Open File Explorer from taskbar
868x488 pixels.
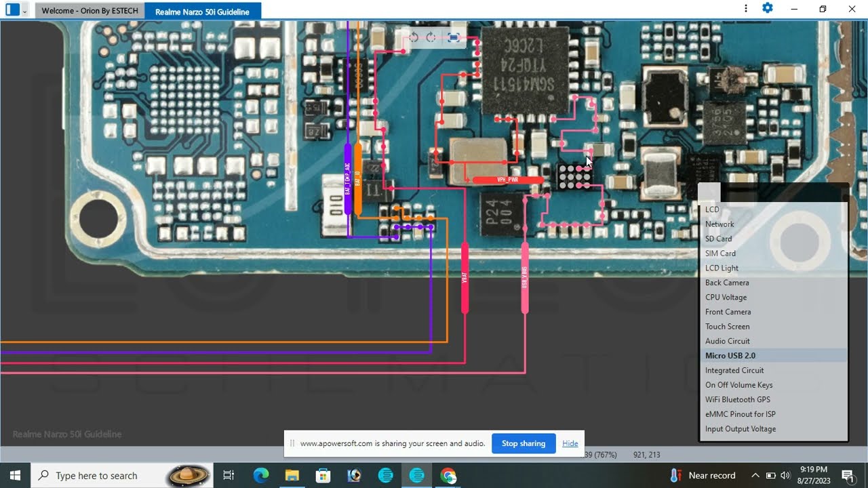[292, 475]
